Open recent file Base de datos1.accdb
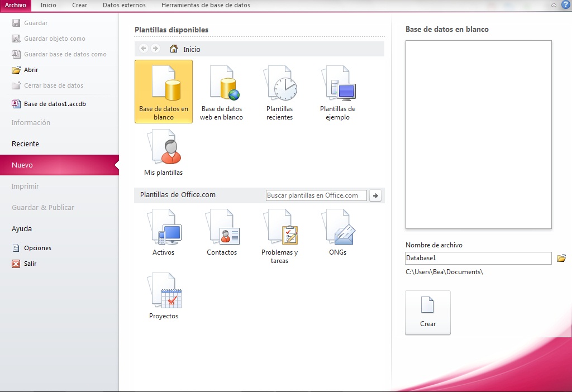The image size is (572, 392). pyautogui.click(x=49, y=104)
